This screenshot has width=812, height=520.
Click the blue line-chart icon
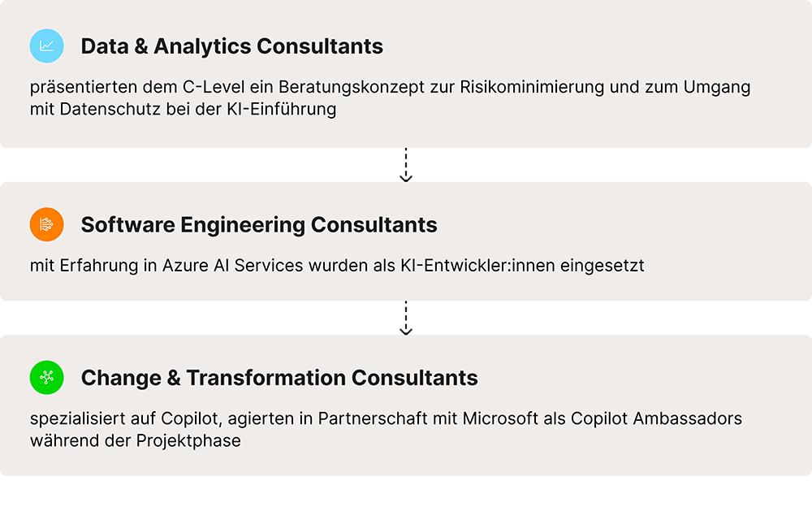click(x=46, y=46)
